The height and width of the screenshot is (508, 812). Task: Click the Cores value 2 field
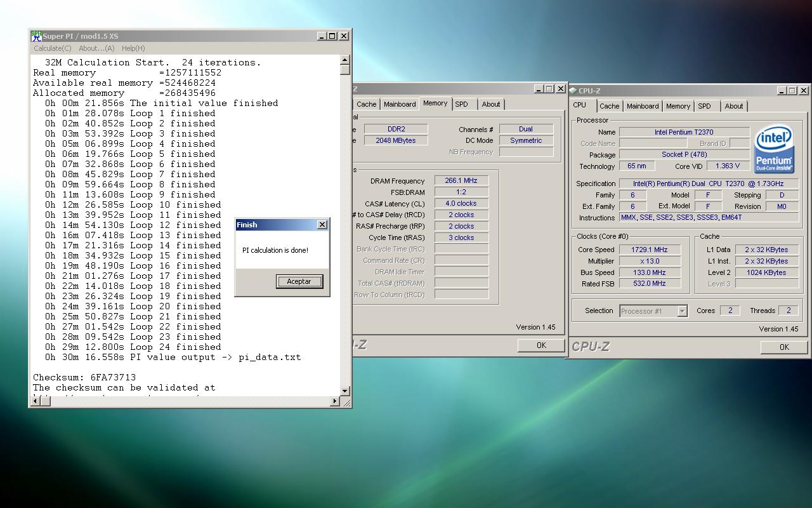(x=730, y=311)
